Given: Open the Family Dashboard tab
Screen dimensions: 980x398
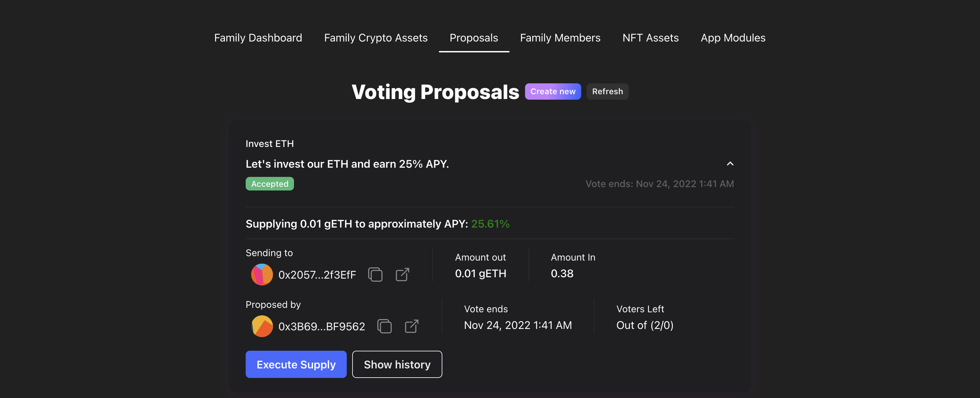Looking at the screenshot, I should [x=258, y=38].
